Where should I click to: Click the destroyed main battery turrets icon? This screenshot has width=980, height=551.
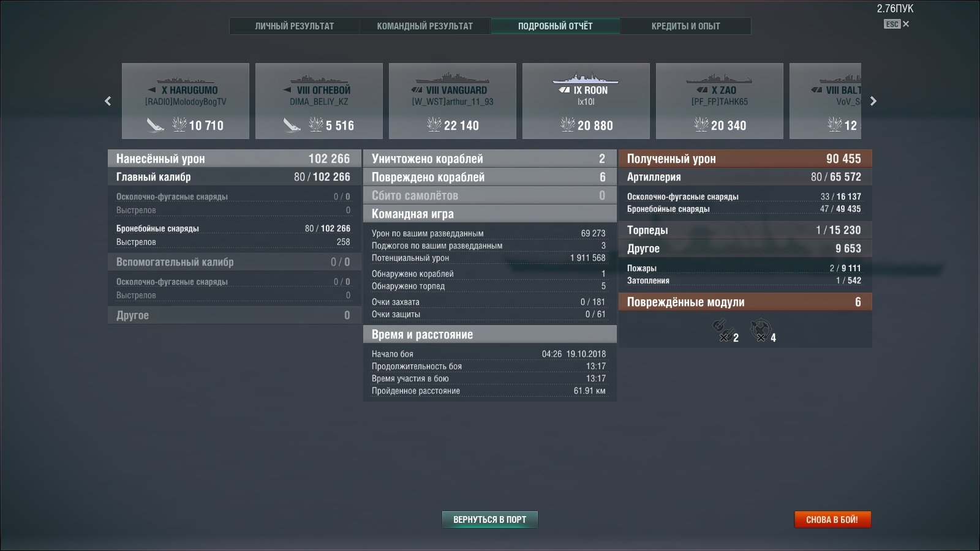(x=721, y=331)
